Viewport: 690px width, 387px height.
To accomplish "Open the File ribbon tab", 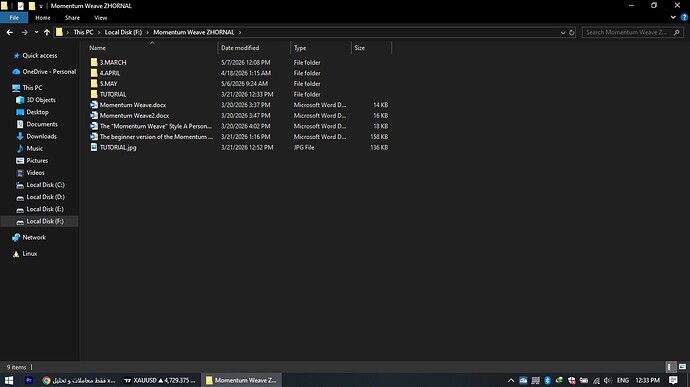I will [x=14, y=18].
